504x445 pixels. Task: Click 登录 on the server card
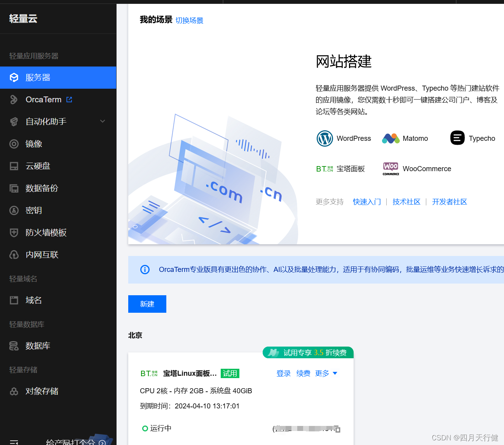pyautogui.click(x=284, y=373)
